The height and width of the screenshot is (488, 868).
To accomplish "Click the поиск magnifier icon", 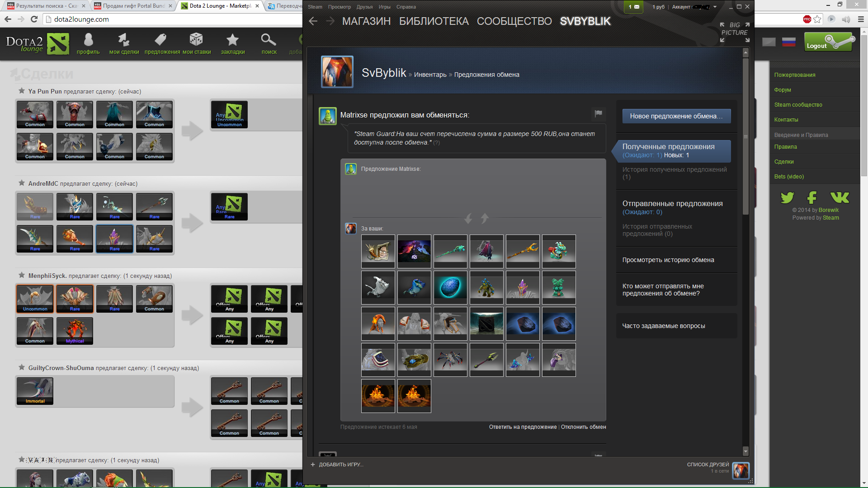I will (269, 40).
